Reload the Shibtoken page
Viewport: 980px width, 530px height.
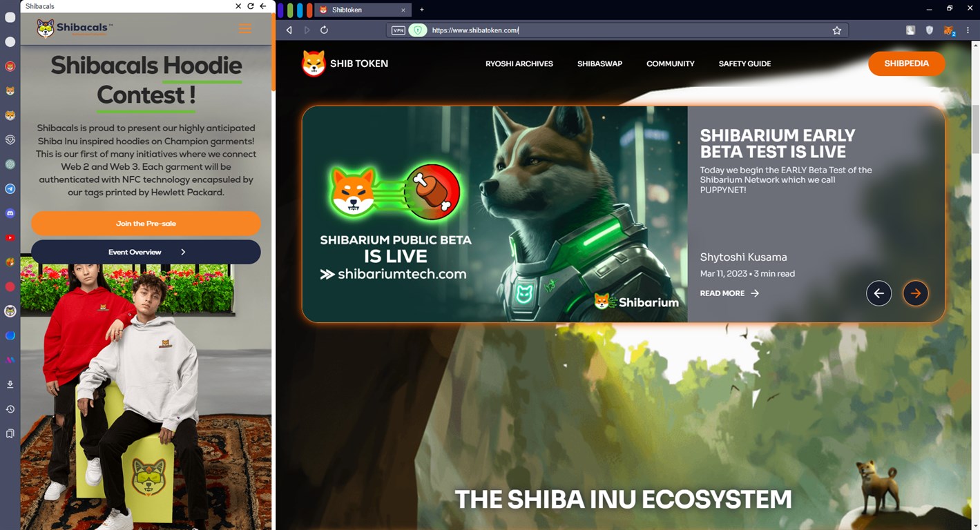[324, 30]
